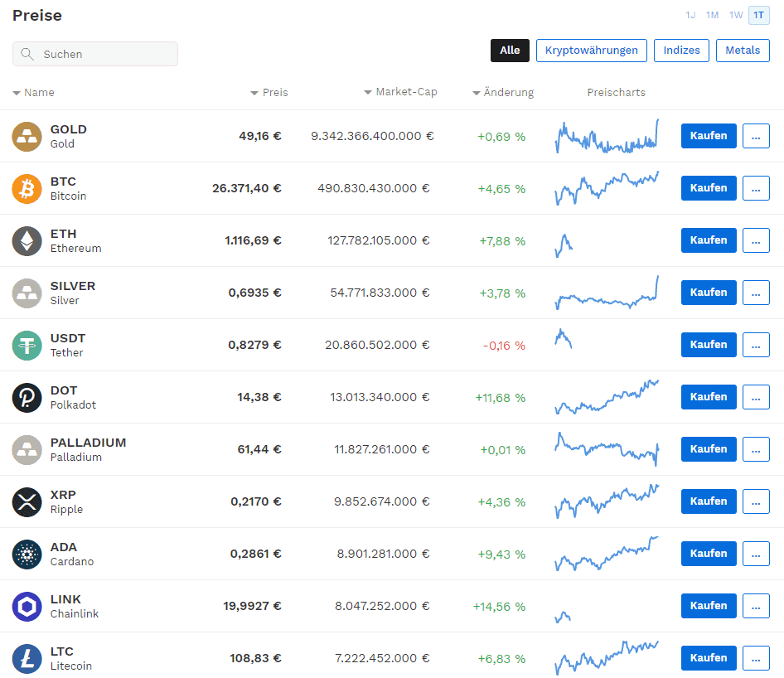Buy Ethereum with Kaufen button
This screenshot has width=784, height=678.
tap(709, 240)
